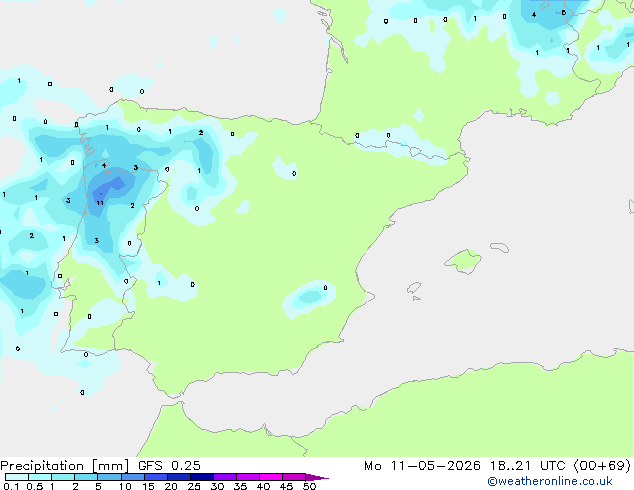Select the 2–5 mm legend swatch
The width and height of the screenshot is (634, 490).
[x=86, y=477]
